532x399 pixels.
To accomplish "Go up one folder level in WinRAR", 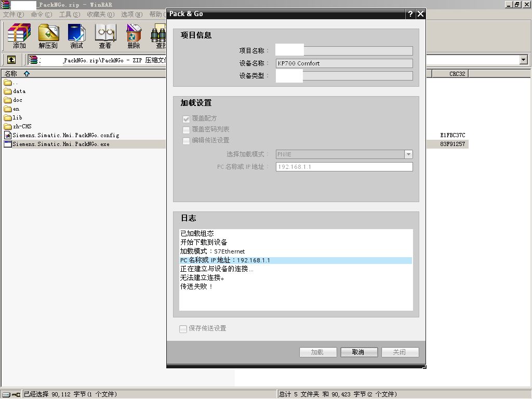I will coord(11,60).
